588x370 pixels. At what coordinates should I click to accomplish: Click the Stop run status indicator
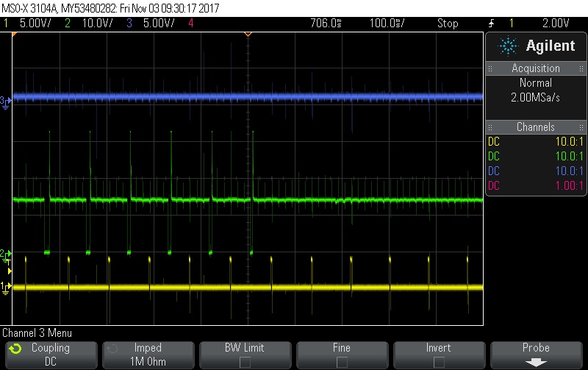pos(447,23)
